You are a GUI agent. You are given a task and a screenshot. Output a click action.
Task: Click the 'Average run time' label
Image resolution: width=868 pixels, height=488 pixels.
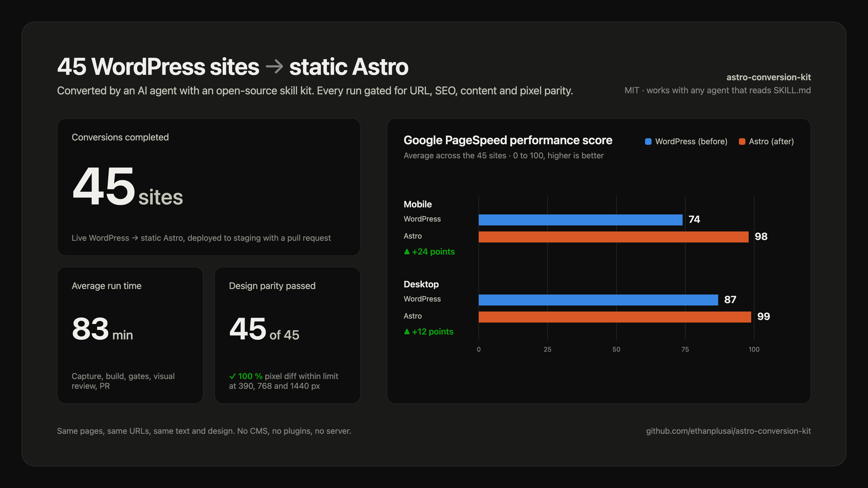[x=107, y=285]
